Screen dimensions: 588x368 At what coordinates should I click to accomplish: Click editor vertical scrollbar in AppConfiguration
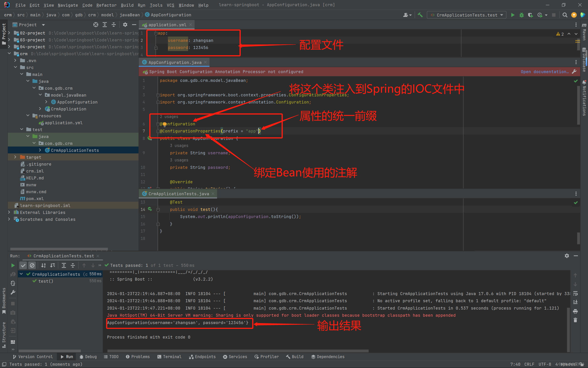pyautogui.click(x=578, y=105)
